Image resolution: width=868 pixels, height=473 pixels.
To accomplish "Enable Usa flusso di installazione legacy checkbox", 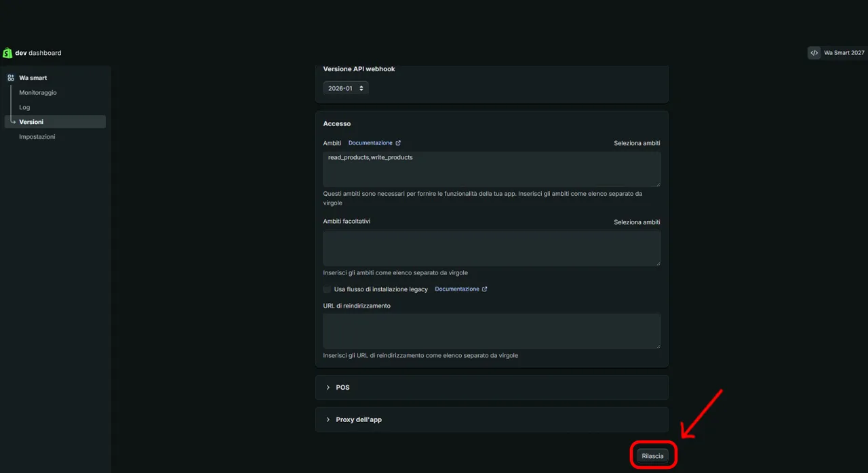I will tap(327, 289).
